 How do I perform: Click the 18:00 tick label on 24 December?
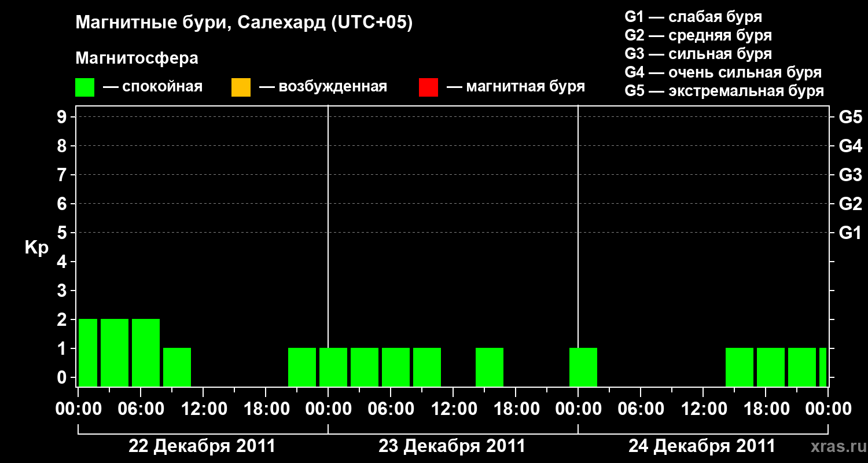[766, 409]
